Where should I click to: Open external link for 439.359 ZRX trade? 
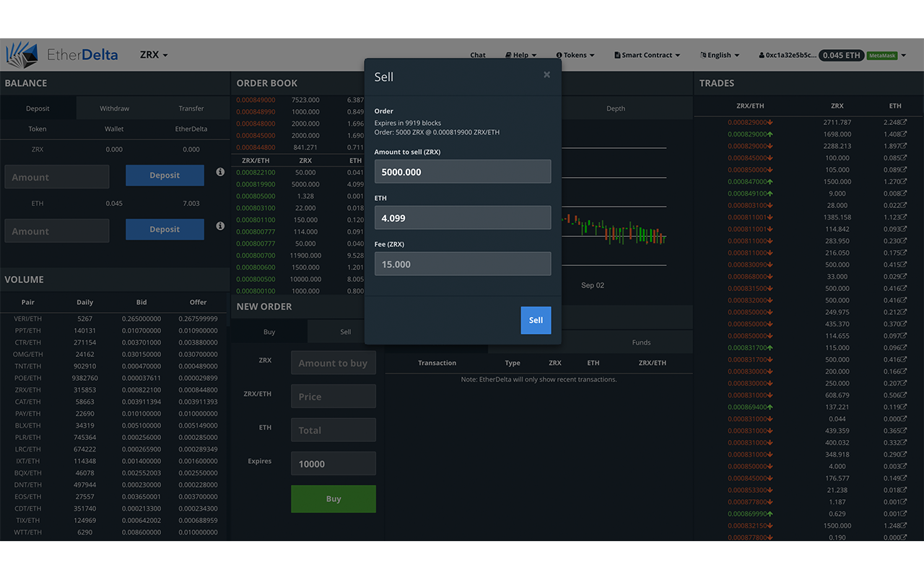[x=904, y=431]
